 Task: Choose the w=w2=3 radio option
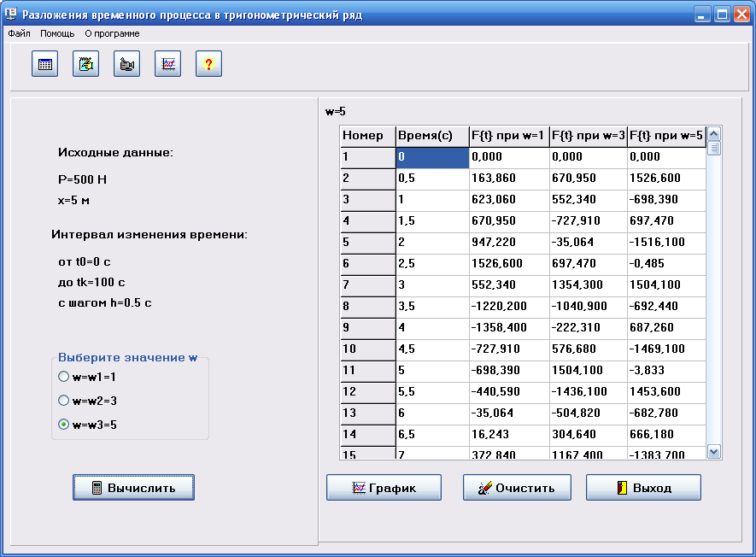(x=63, y=400)
